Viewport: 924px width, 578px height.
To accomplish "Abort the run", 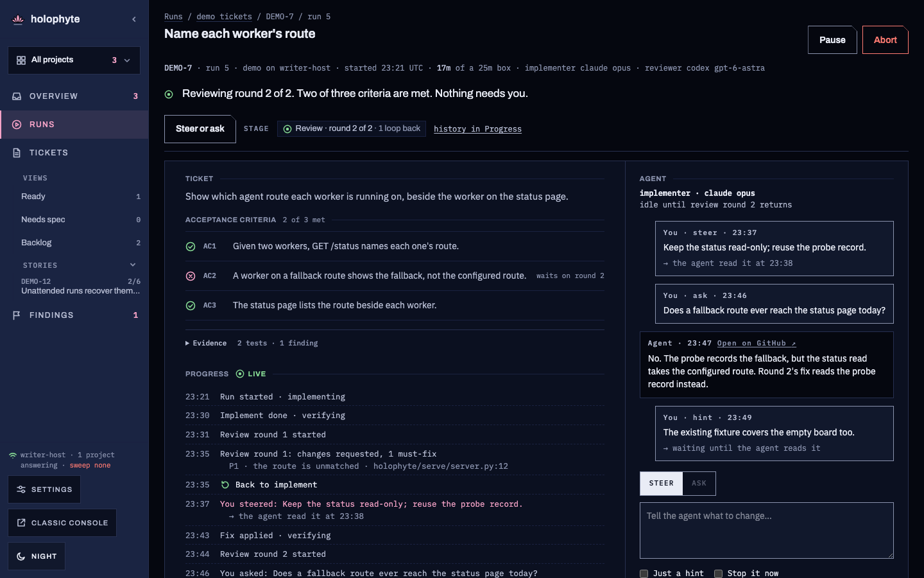I will [886, 40].
